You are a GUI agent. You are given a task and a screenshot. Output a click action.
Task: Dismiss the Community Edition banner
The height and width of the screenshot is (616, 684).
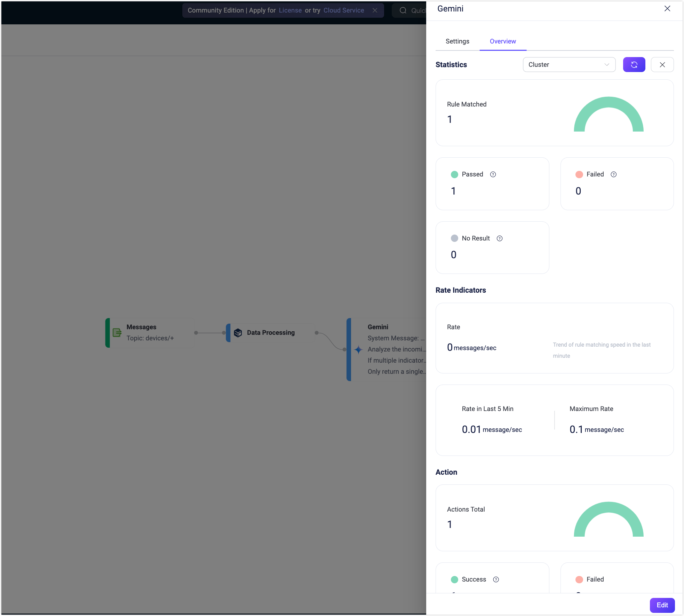click(x=375, y=10)
